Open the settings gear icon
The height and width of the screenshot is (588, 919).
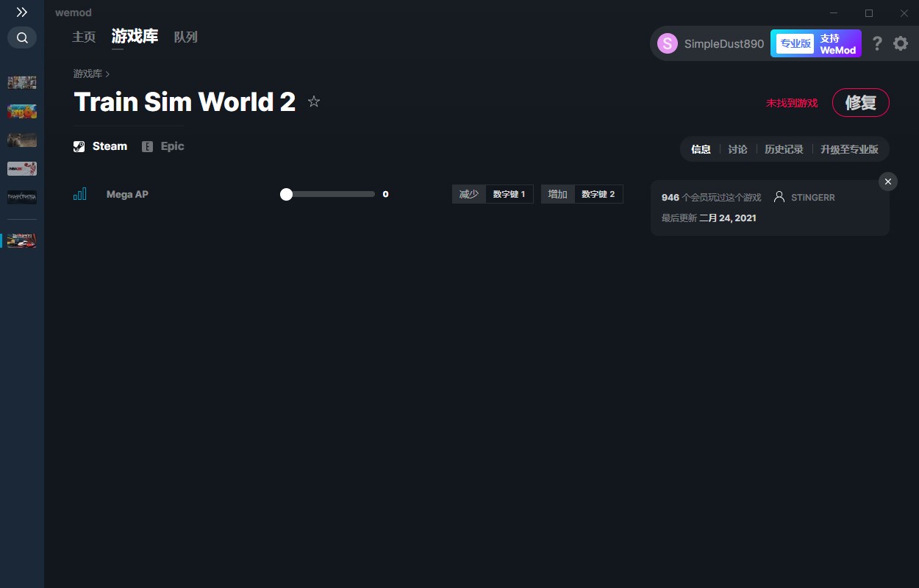click(901, 43)
